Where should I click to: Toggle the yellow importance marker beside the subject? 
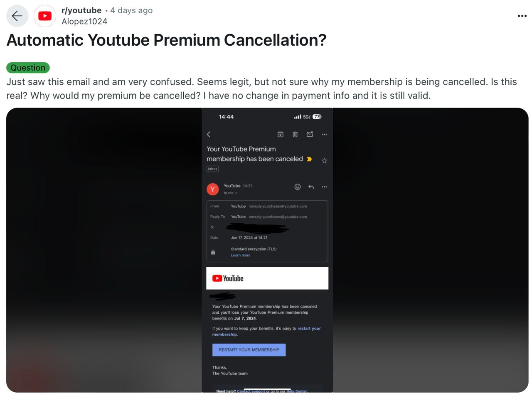point(309,159)
